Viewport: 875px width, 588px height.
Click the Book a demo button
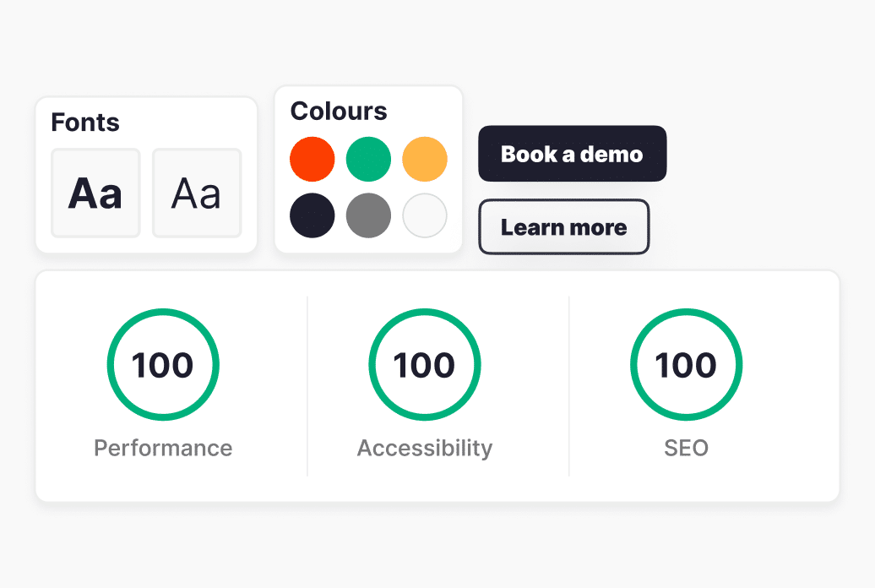coord(572,154)
